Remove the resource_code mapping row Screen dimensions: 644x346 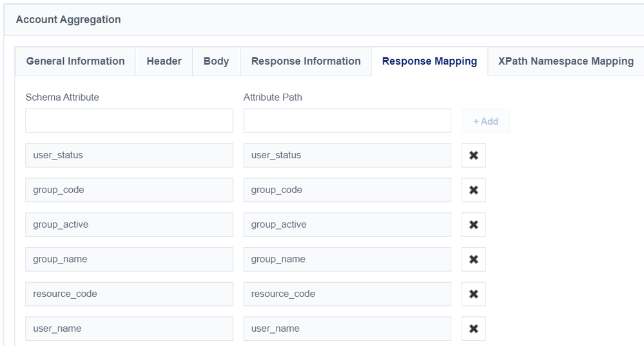473,294
